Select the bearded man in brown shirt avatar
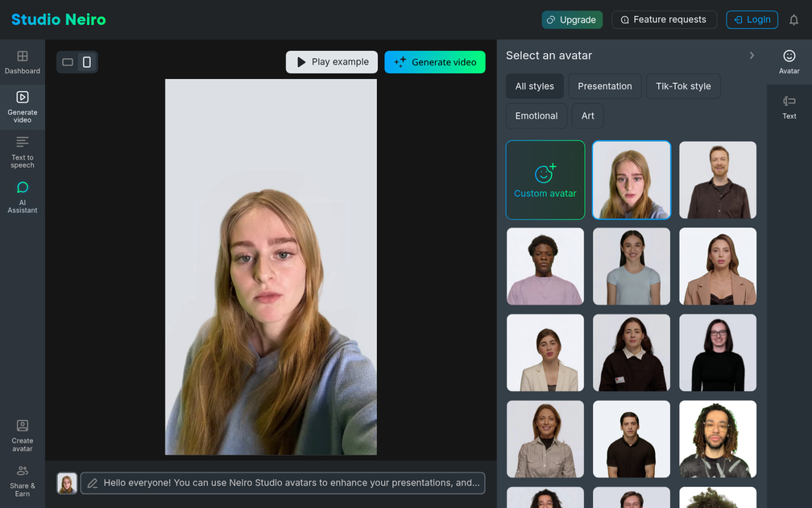Screen dimensions: 812x508 (x=718, y=180)
